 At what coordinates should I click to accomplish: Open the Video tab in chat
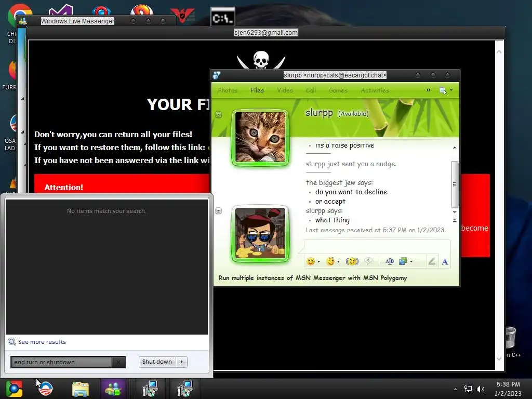click(285, 90)
